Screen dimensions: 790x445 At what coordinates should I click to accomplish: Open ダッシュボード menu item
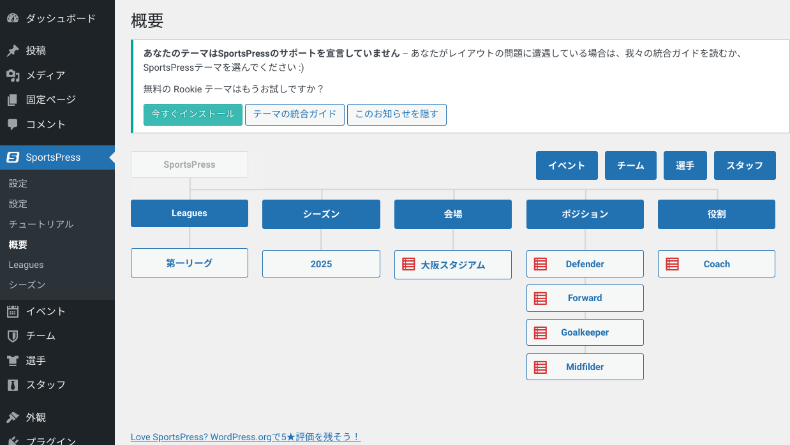point(57,19)
